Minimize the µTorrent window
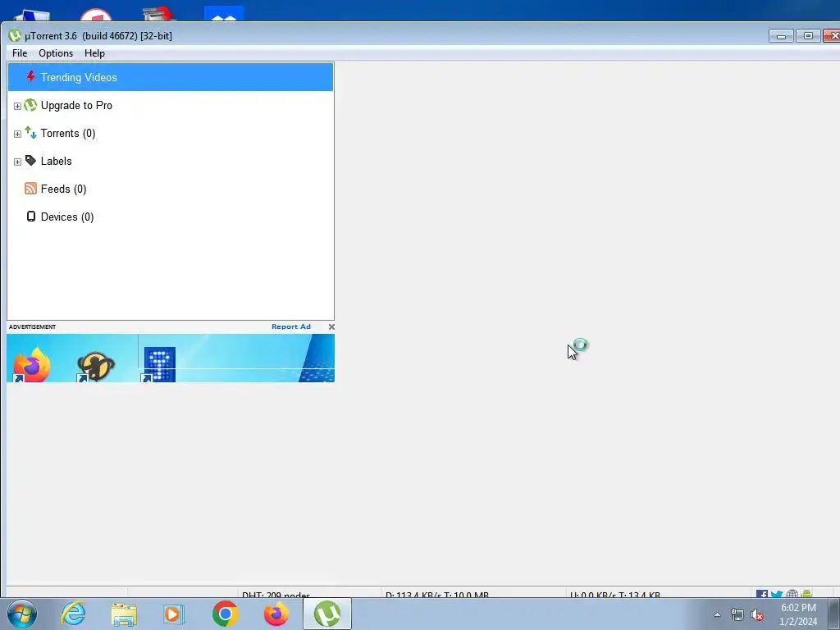The width and height of the screenshot is (840, 630). coord(781,36)
